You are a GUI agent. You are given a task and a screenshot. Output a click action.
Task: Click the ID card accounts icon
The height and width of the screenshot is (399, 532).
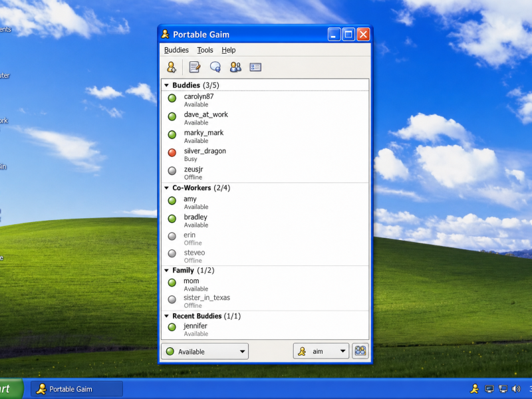255,67
